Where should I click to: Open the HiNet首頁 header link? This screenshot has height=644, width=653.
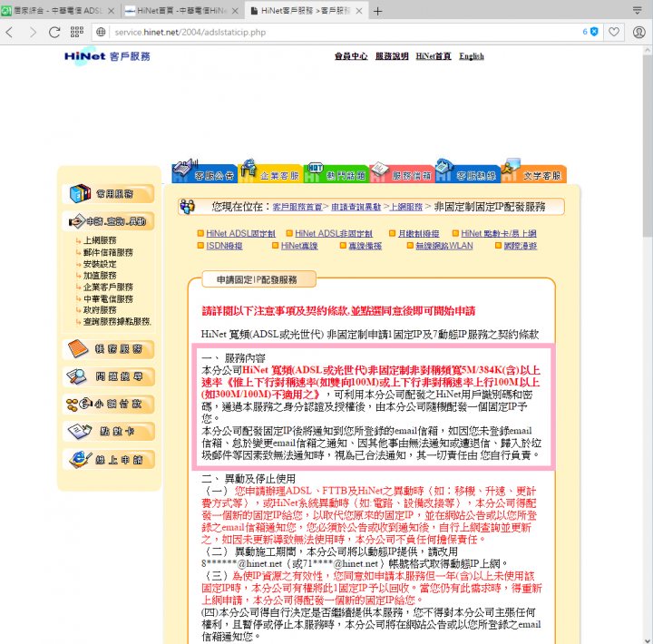[434, 56]
